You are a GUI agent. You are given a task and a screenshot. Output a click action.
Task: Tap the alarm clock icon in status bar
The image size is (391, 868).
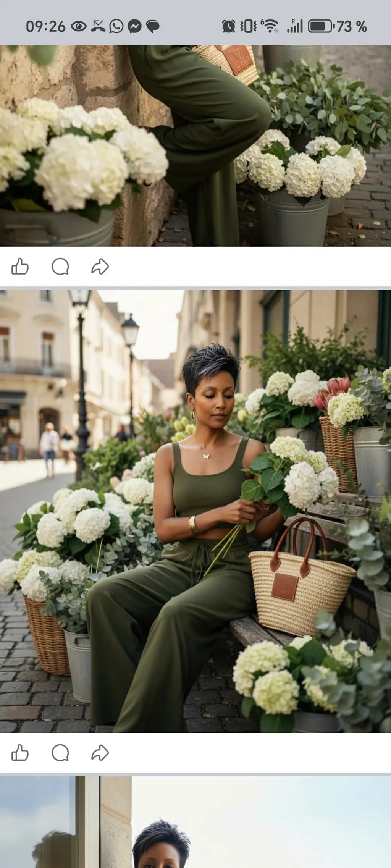point(228,26)
